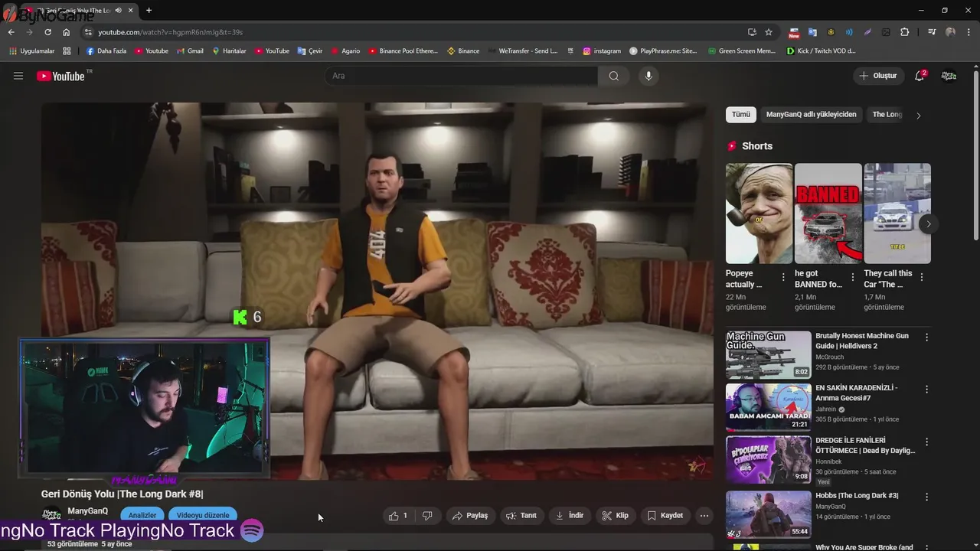Open the Oluştur create button
Image resolution: width=980 pixels, height=551 pixels.
878,76
